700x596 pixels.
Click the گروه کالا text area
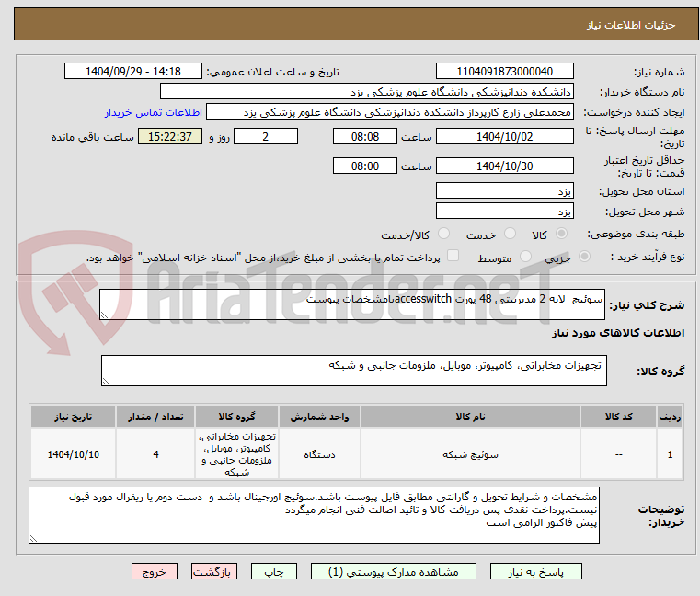354,371
